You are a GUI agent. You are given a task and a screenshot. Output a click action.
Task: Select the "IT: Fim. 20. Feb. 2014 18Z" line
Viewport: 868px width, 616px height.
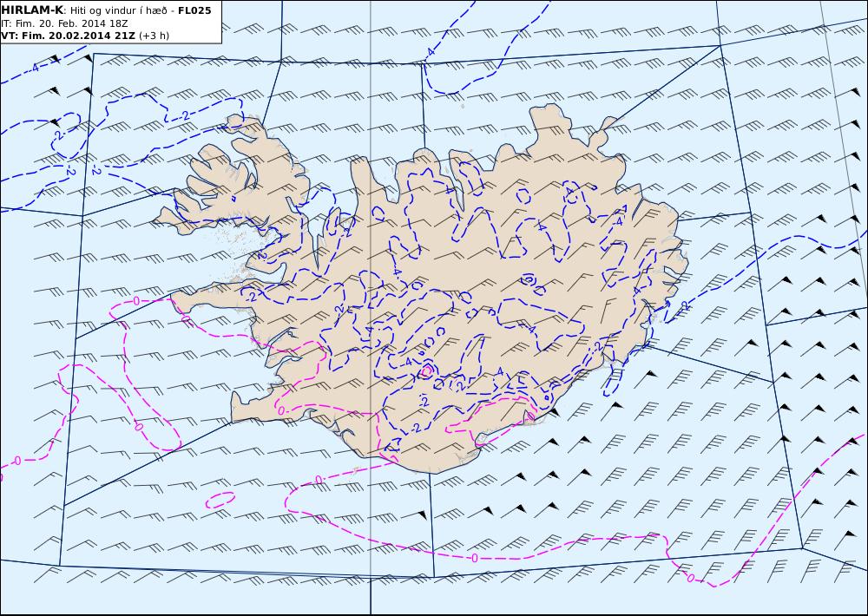[65, 23]
